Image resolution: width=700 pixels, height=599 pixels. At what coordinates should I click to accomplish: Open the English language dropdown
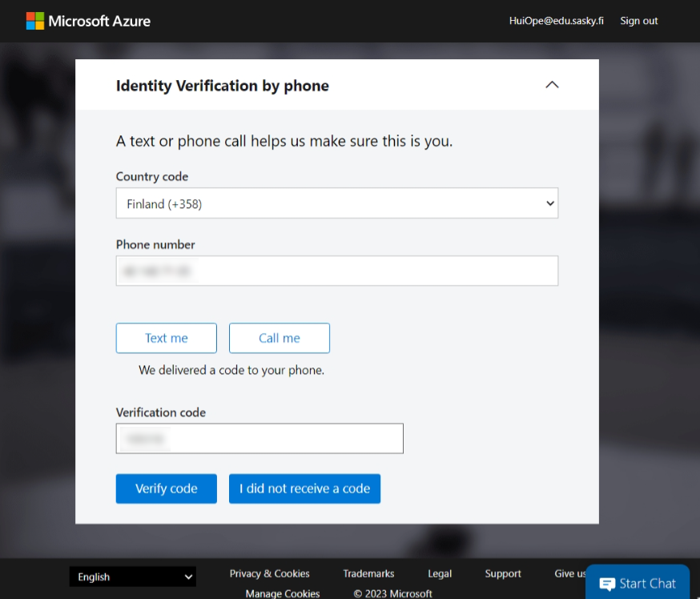click(x=133, y=577)
